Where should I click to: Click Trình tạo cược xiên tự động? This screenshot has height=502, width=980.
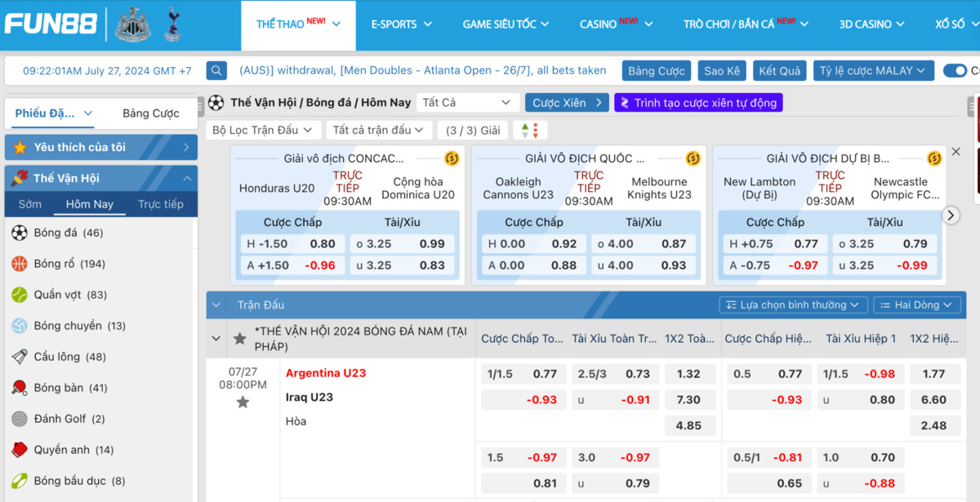pos(698,103)
